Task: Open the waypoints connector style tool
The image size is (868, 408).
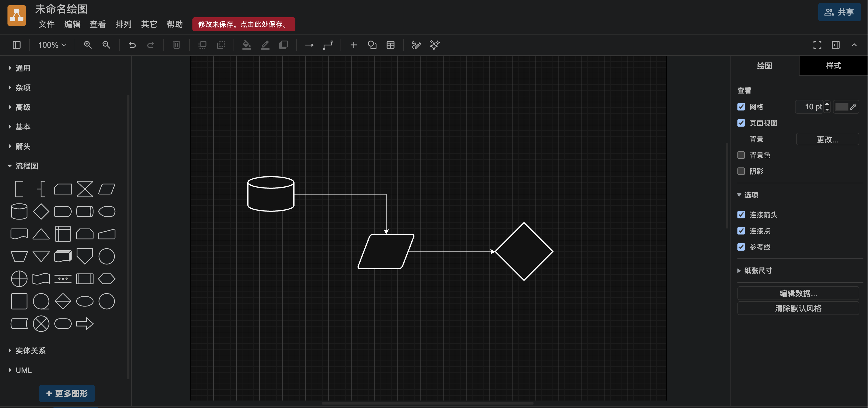Action: pyautogui.click(x=328, y=45)
